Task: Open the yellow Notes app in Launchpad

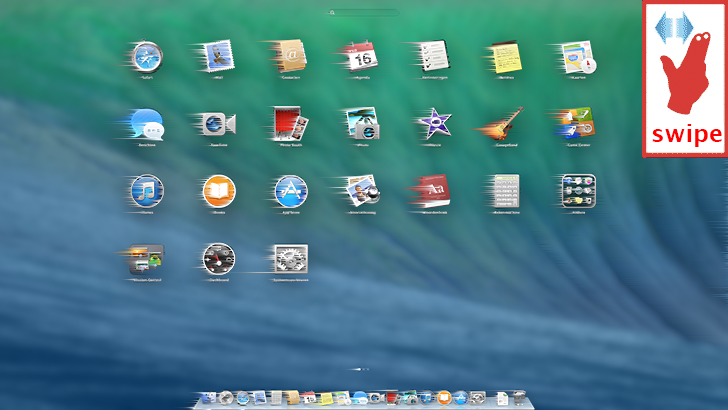Action: pyautogui.click(x=507, y=57)
